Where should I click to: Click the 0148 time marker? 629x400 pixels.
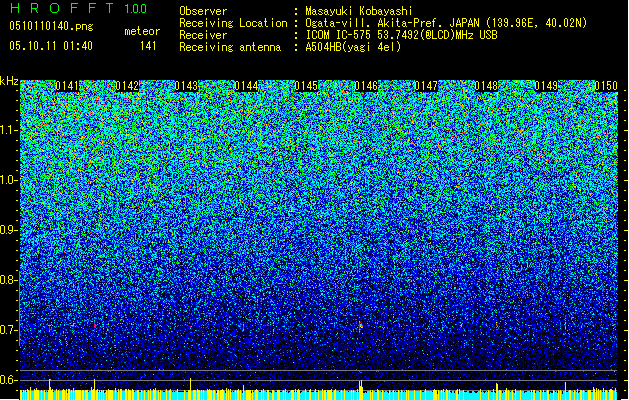(486, 86)
